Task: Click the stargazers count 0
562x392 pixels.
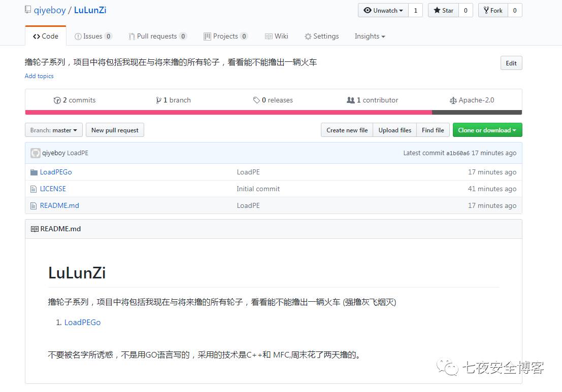Action: (466, 10)
